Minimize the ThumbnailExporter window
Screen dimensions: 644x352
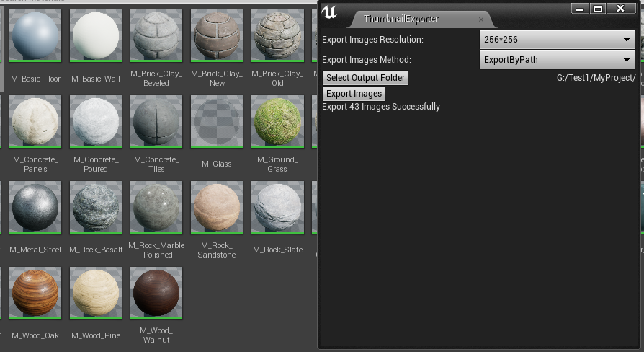580,8
